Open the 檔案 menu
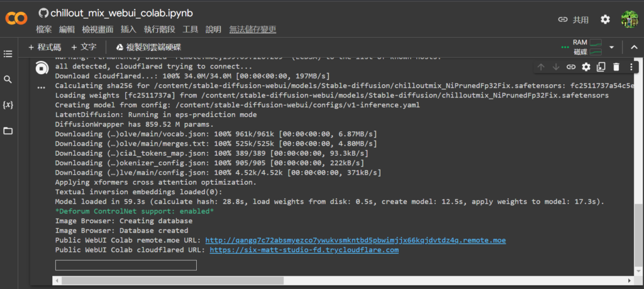644x289 pixels. click(44, 30)
